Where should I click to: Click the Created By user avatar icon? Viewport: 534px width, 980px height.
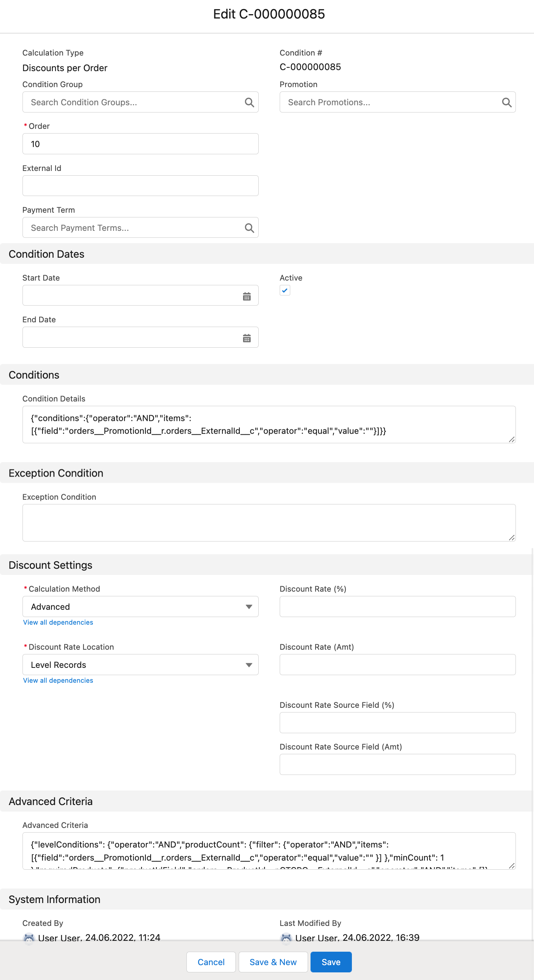tap(29, 938)
